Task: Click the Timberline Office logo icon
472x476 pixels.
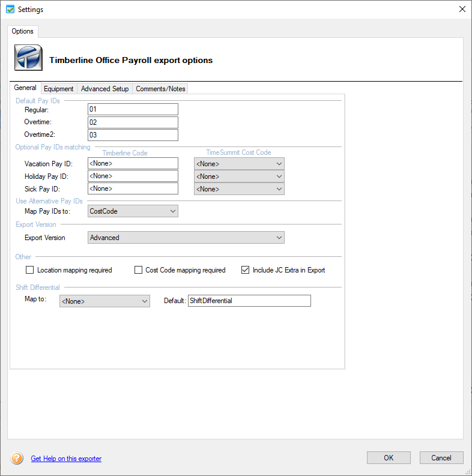Action: (29, 58)
